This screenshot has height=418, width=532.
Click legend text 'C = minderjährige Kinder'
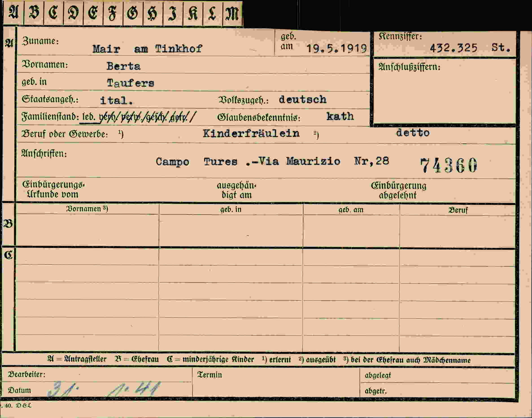(x=210, y=359)
